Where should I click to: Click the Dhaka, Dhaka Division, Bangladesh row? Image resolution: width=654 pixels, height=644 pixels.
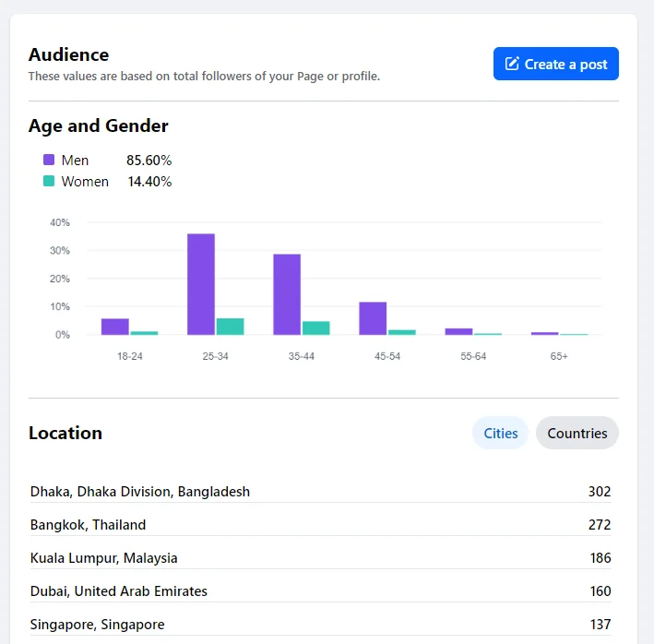pos(320,492)
